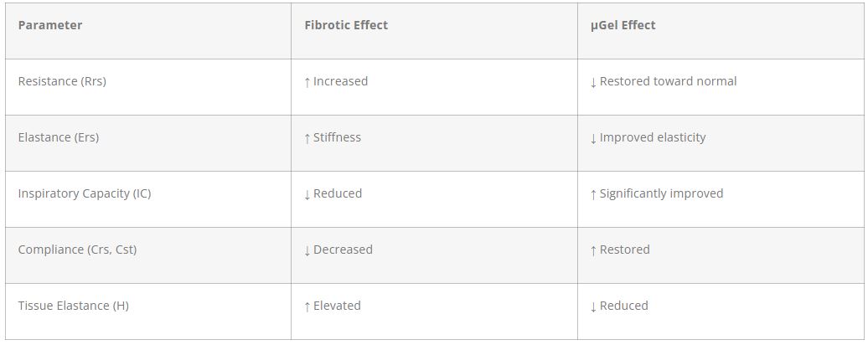The width and height of the screenshot is (868, 350).
Task: Click the '↑ Restored' µGel cell
Action: [x=620, y=250]
